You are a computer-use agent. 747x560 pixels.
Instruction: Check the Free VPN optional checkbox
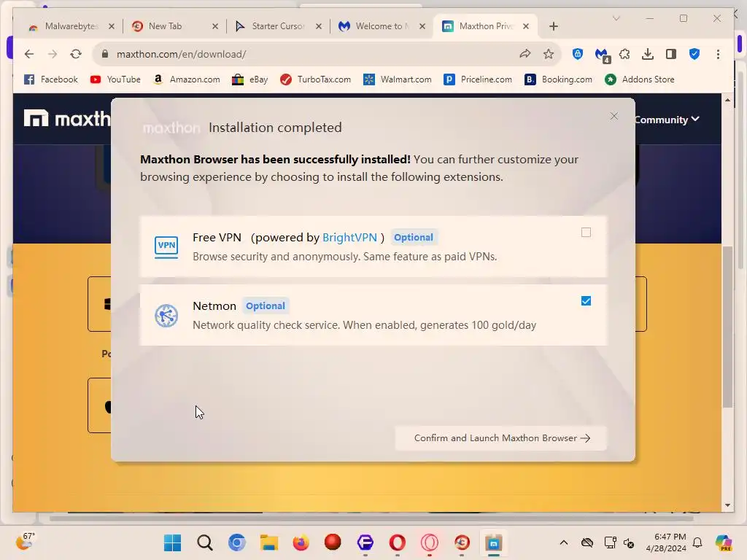click(x=586, y=233)
